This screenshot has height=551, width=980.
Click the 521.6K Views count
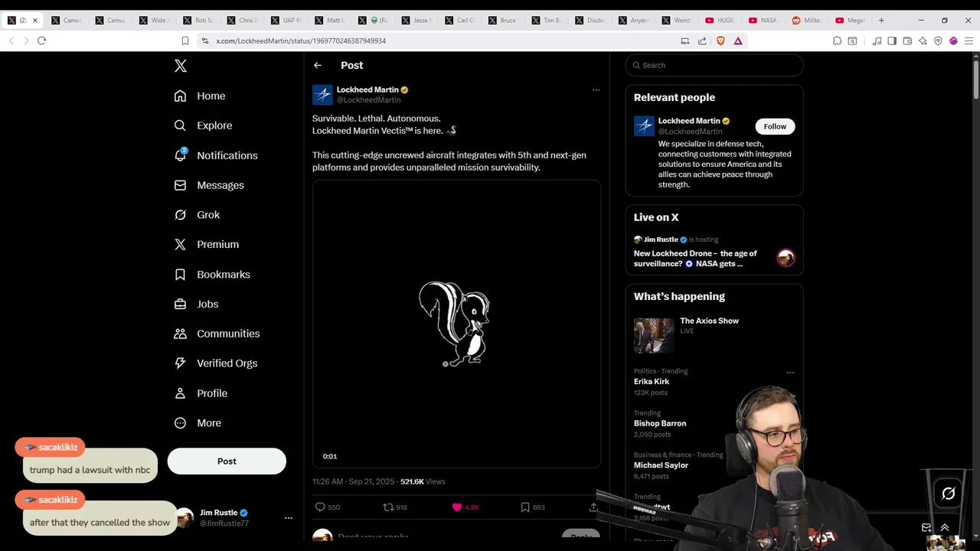point(423,481)
